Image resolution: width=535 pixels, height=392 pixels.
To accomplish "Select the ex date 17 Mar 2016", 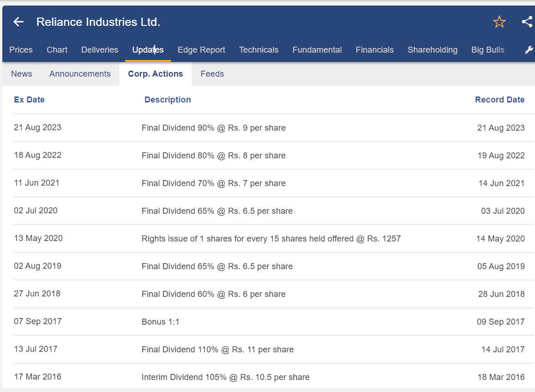I will coord(37,376).
